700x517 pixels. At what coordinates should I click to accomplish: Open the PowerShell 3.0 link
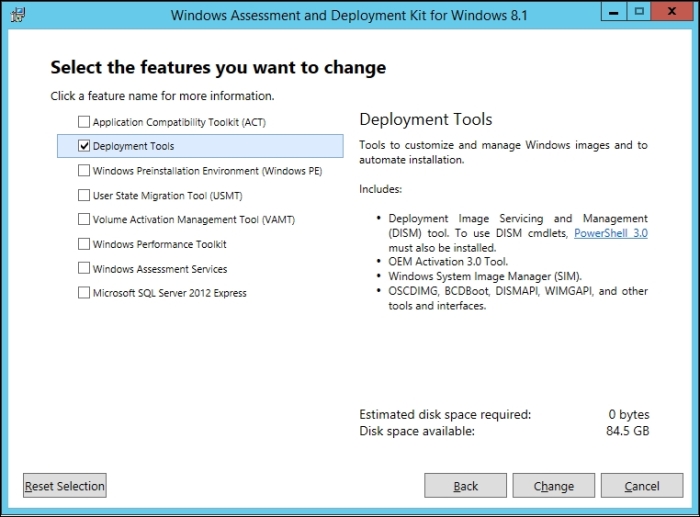pyautogui.click(x=611, y=233)
